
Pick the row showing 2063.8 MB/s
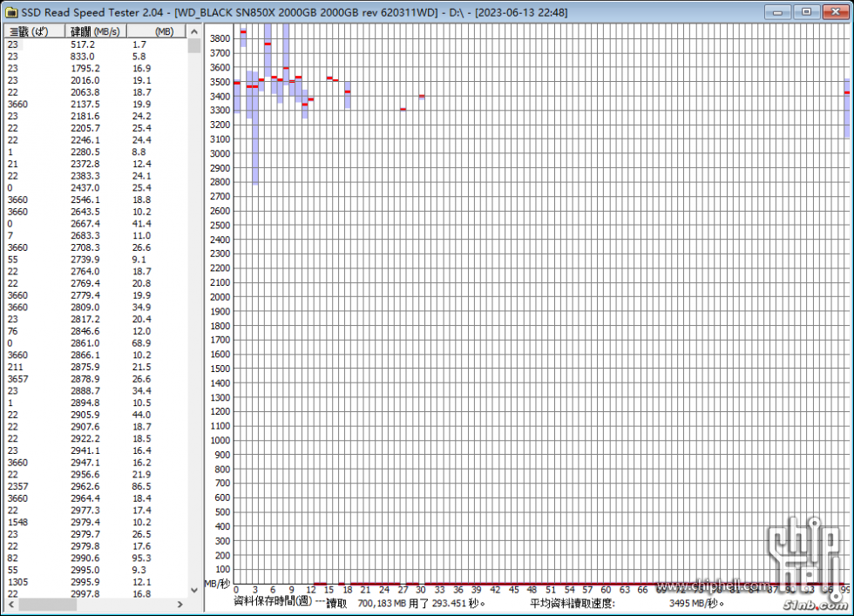(96, 92)
